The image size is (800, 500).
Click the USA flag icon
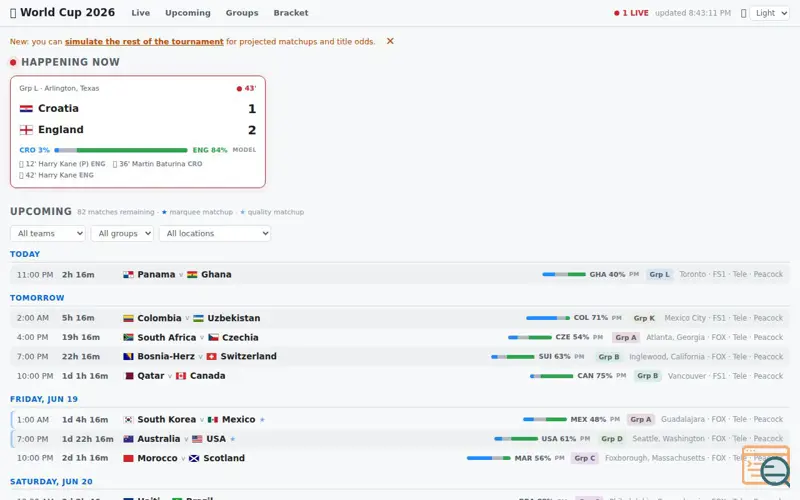click(197, 439)
